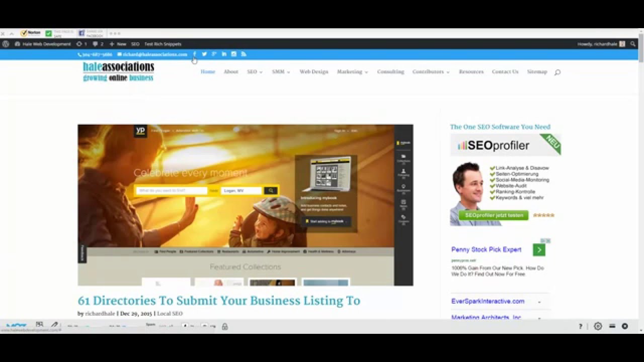This screenshot has height=362, width=644.
Task: Open the Instagram icon in blue bar
Action: point(233,54)
